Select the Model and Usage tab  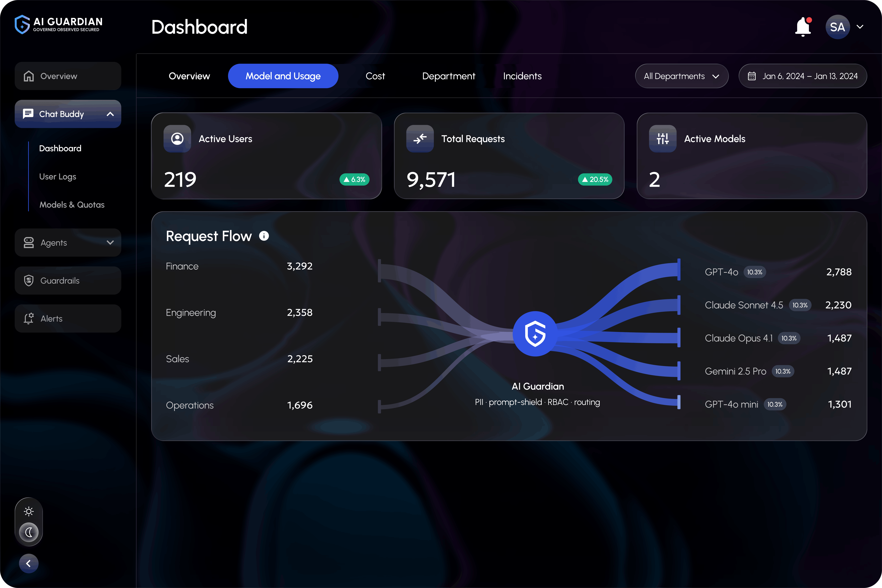point(283,76)
